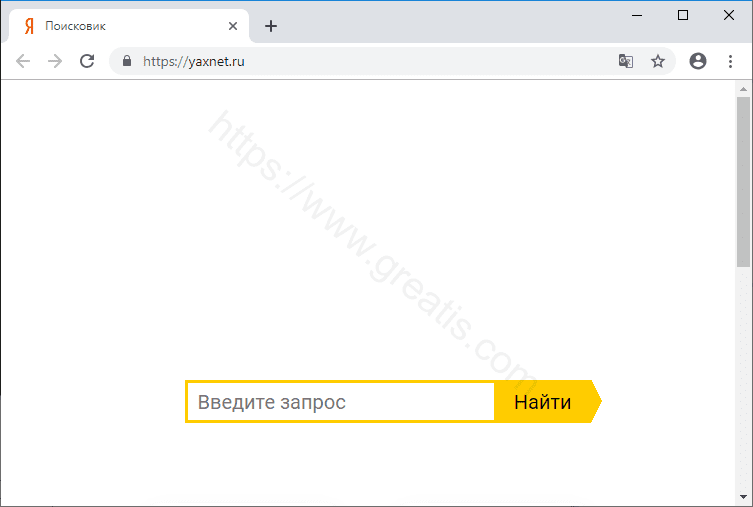This screenshot has height=507, width=753.
Task: Select the Поисковик tab
Action: click(120, 26)
